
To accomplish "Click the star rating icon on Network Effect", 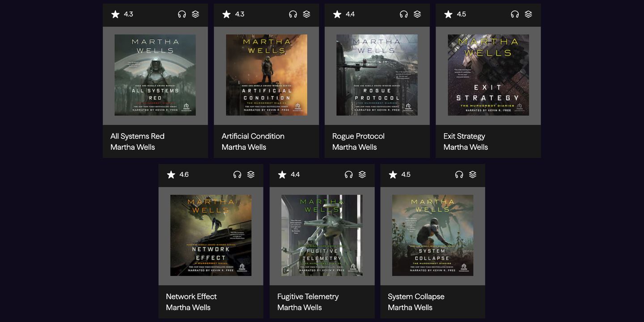I will click(x=171, y=174).
